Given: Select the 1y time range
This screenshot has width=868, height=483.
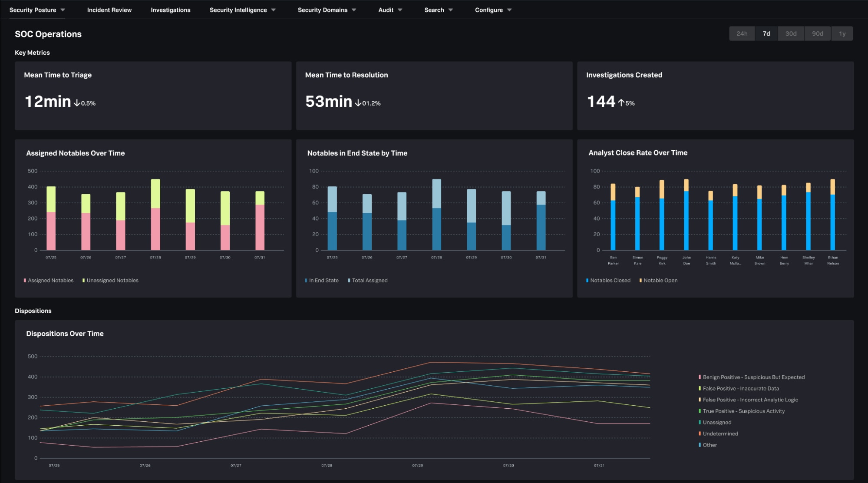Looking at the screenshot, I should tap(842, 33).
